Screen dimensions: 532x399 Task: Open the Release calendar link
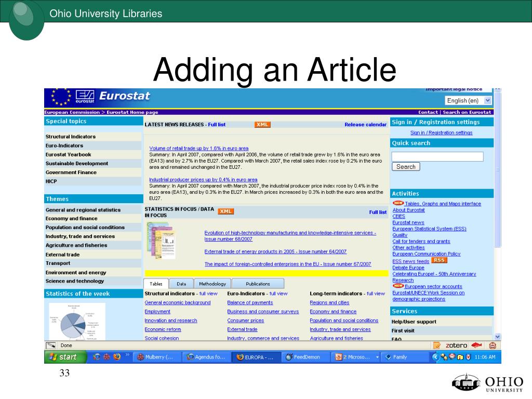(x=365, y=125)
